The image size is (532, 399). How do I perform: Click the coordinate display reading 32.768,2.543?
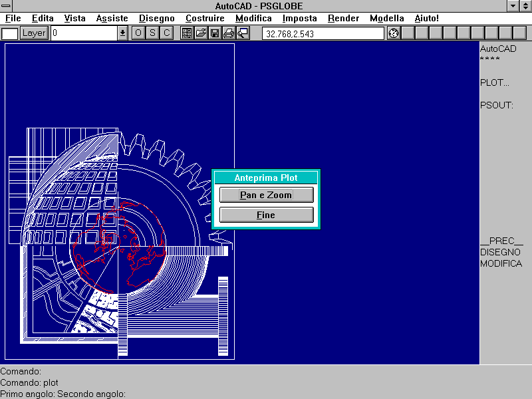(323, 34)
